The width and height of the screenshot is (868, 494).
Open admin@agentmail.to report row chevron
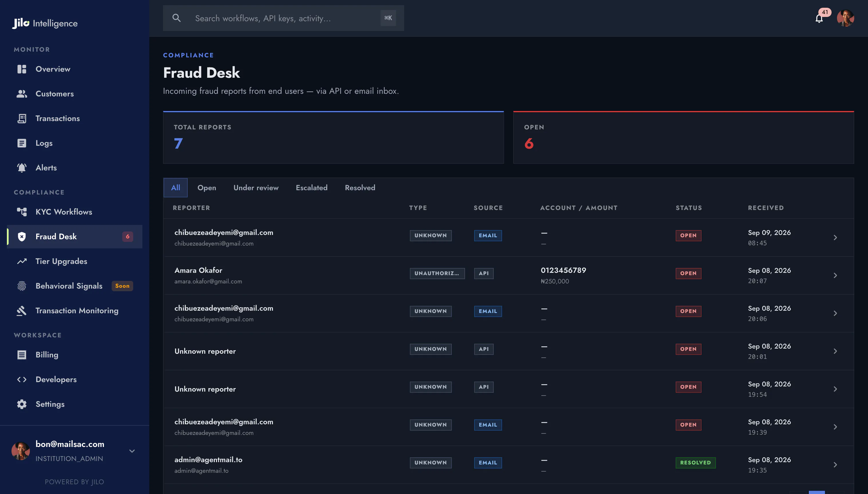[x=835, y=465]
